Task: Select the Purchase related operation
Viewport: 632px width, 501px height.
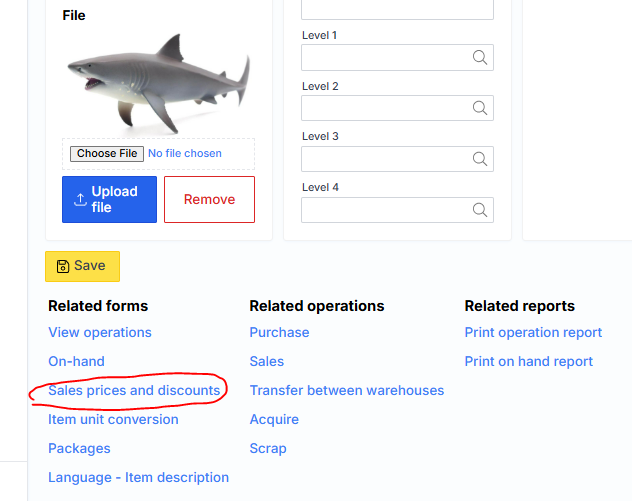Action: pos(279,332)
